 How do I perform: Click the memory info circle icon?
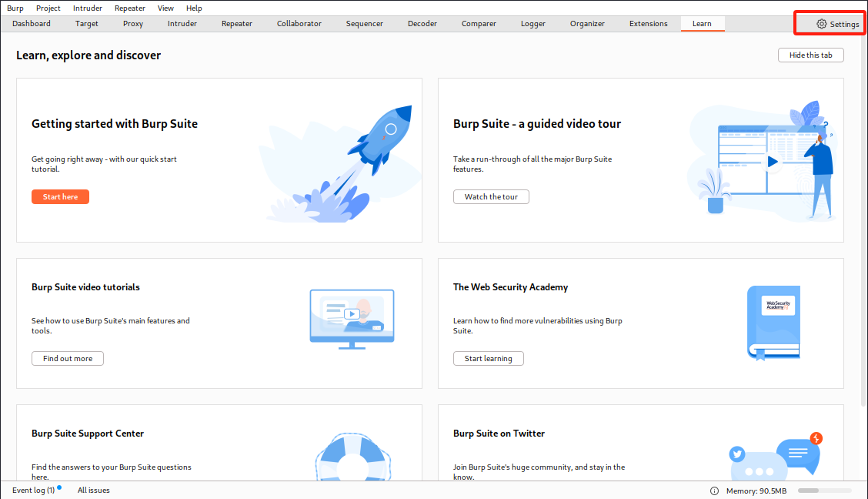[714, 491]
